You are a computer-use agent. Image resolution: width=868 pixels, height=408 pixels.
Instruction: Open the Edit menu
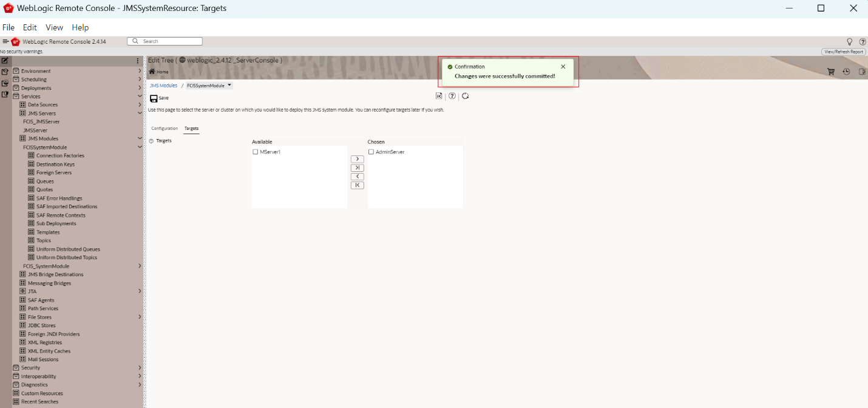tap(30, 27)
